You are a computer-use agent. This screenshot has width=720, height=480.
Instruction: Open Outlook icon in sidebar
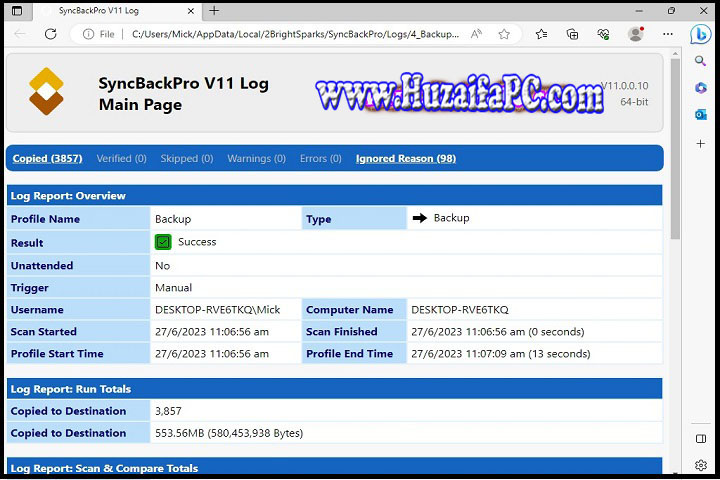pyautogui.click(x=701, y=115)
